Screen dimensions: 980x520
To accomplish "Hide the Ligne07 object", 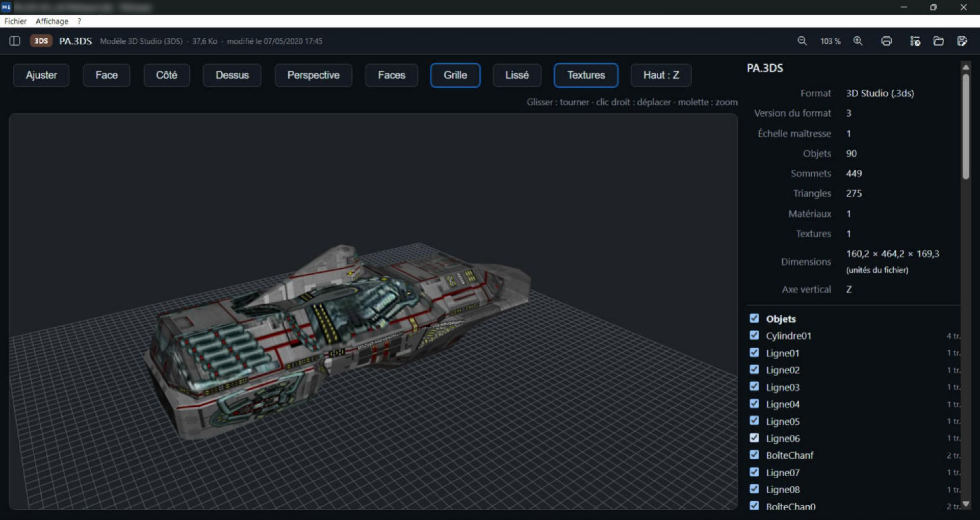I will [x=754, y=472].
